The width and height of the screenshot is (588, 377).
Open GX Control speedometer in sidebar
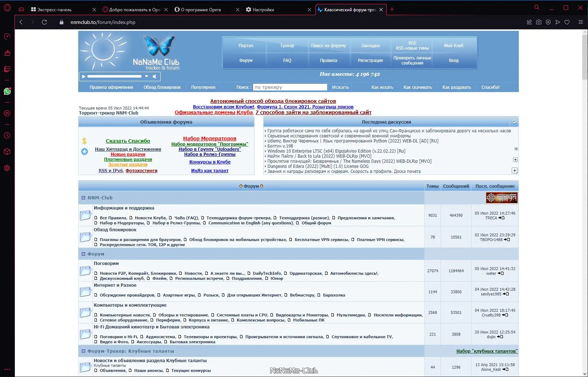click(x=7, y=37)
